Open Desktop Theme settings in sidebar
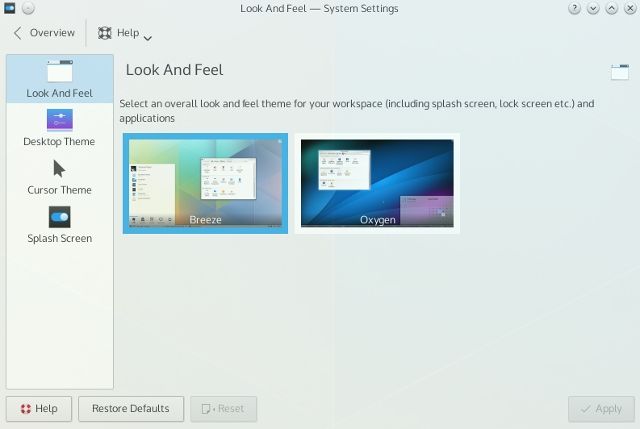 (60, 127)
